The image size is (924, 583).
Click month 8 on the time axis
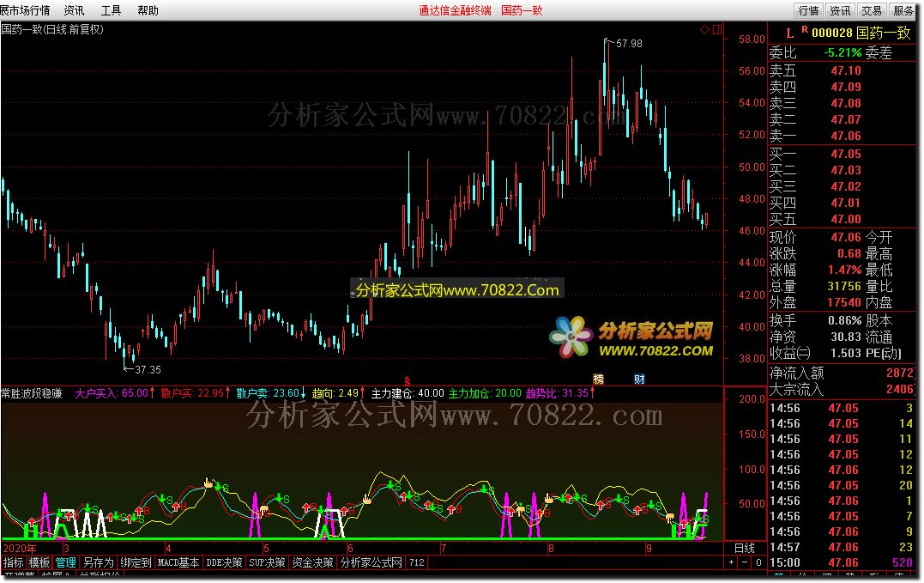pos(551,548)
